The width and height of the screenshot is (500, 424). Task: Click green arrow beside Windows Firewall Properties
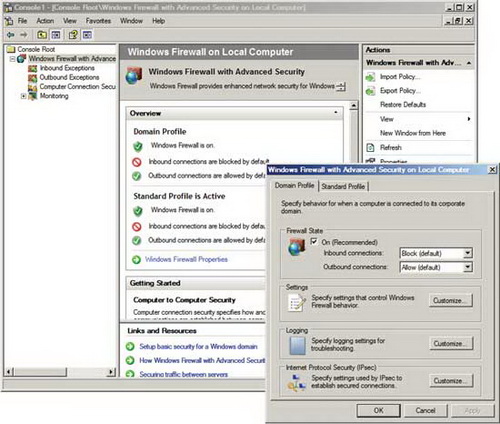(x=136, y=260)
